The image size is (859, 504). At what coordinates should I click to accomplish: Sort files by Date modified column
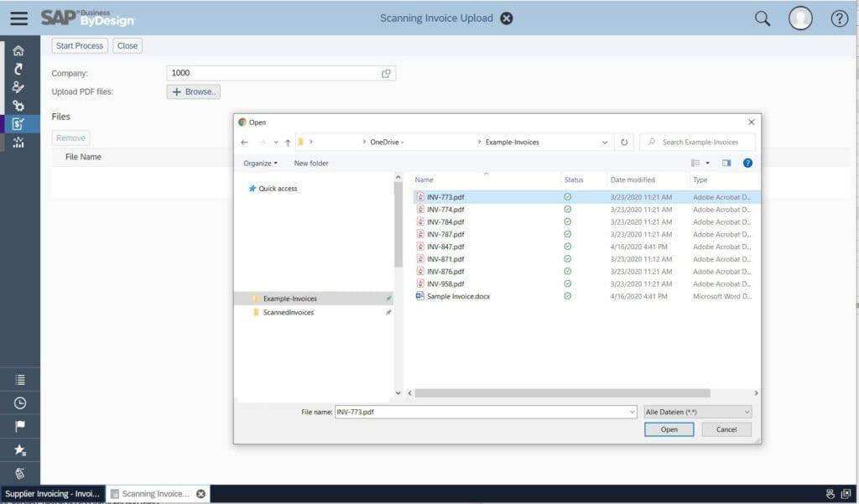(633, 179)
